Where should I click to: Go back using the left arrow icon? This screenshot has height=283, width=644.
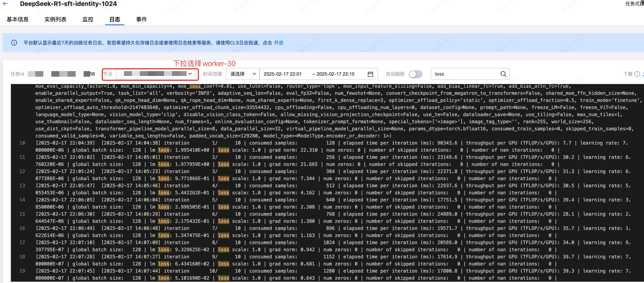pos(6,3)
